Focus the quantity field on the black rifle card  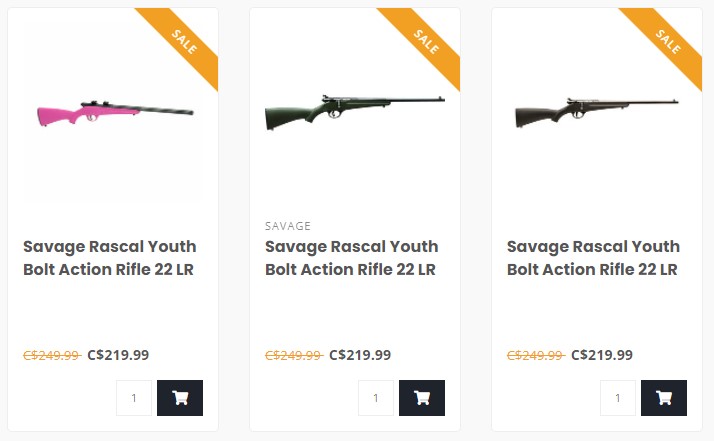tap(617, 398)
